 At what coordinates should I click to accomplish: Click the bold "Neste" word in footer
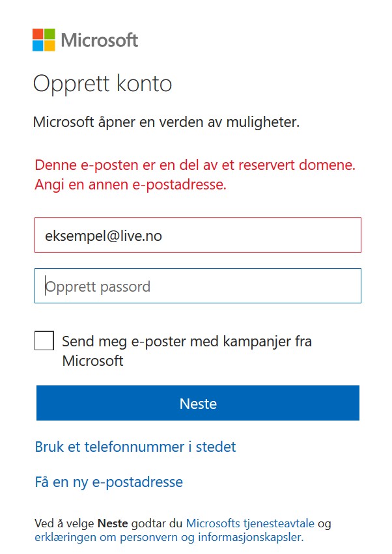point(113,523)
